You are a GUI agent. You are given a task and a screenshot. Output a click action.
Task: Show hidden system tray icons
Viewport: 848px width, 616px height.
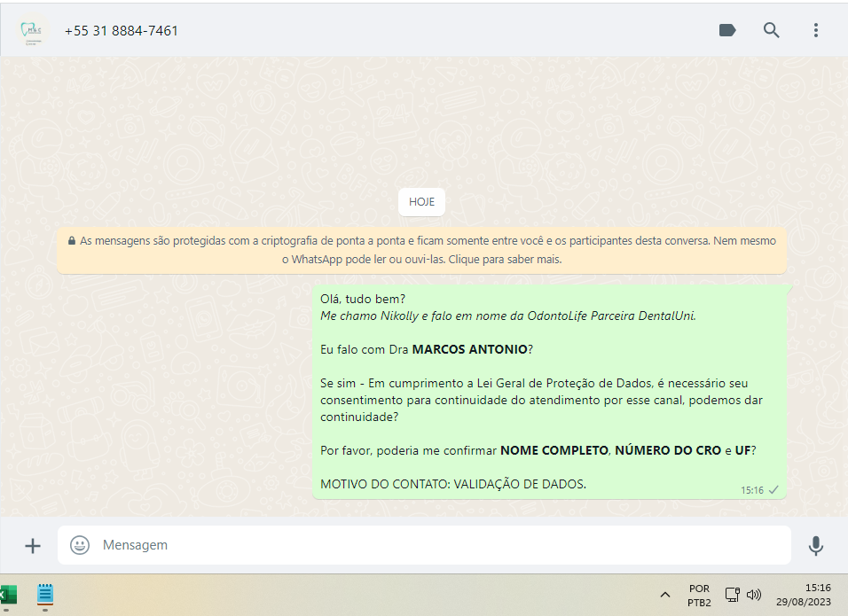point(665,595)
